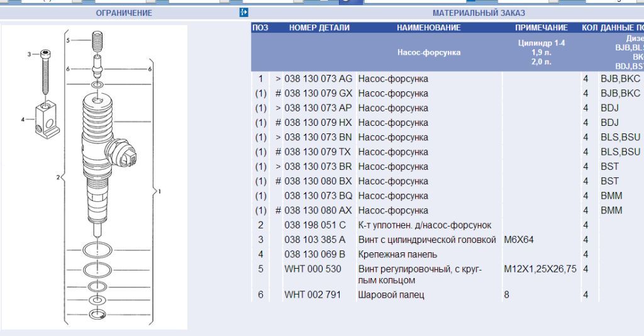The image size is (644, 336).
Task: Click callout 3 beside the bolt in the diagram
Action: (29, 54)
